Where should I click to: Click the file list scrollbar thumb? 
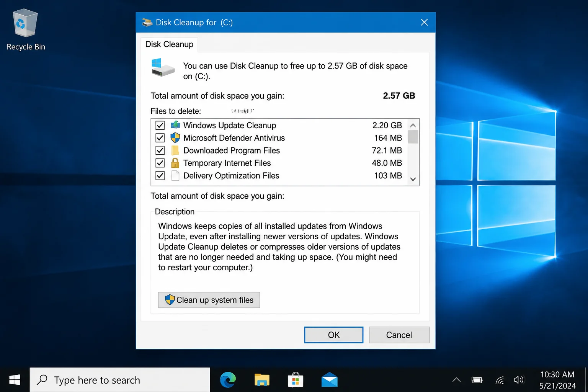click(413, 137)
